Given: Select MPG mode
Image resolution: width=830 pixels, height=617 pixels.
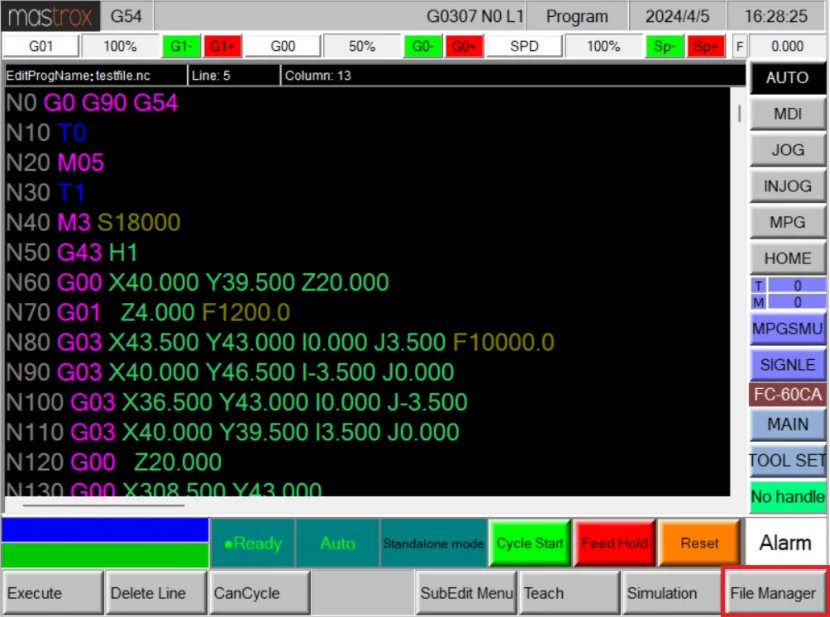Looking at the screenshot, I should [787, 222].
